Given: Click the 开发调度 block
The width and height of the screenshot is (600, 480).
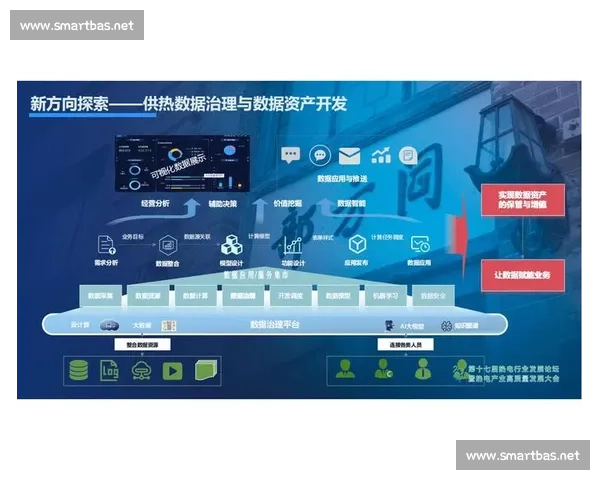Looking at the screenshot, I should click(290, 296).
